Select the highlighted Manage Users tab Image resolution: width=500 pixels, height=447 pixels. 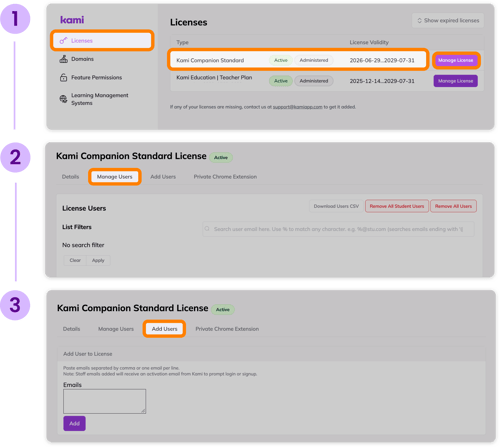(x=115, y=177)
